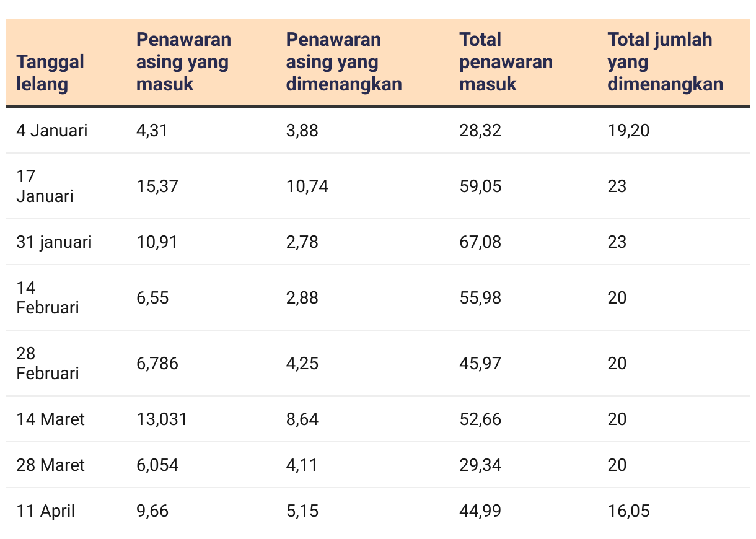
Task: Select the value 15,37 cell
Action: pyautogui.click(x=157, y=186)
